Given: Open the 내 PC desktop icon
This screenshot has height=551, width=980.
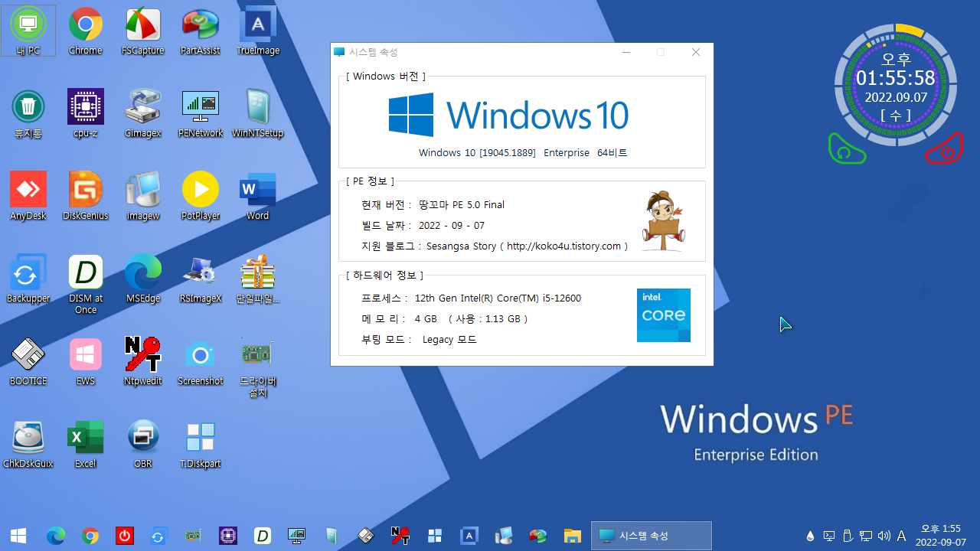Looking at the screenshot, I should (x=28, y=32).
